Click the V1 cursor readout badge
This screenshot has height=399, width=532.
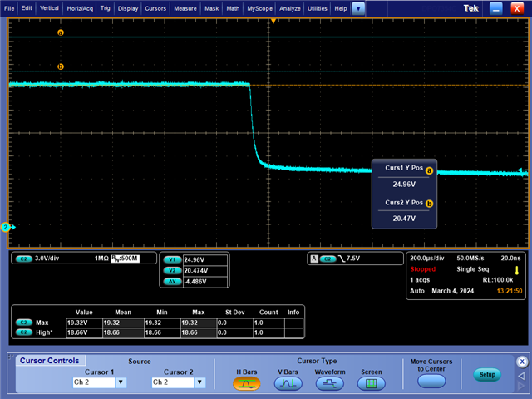click(x=172, y=260)
